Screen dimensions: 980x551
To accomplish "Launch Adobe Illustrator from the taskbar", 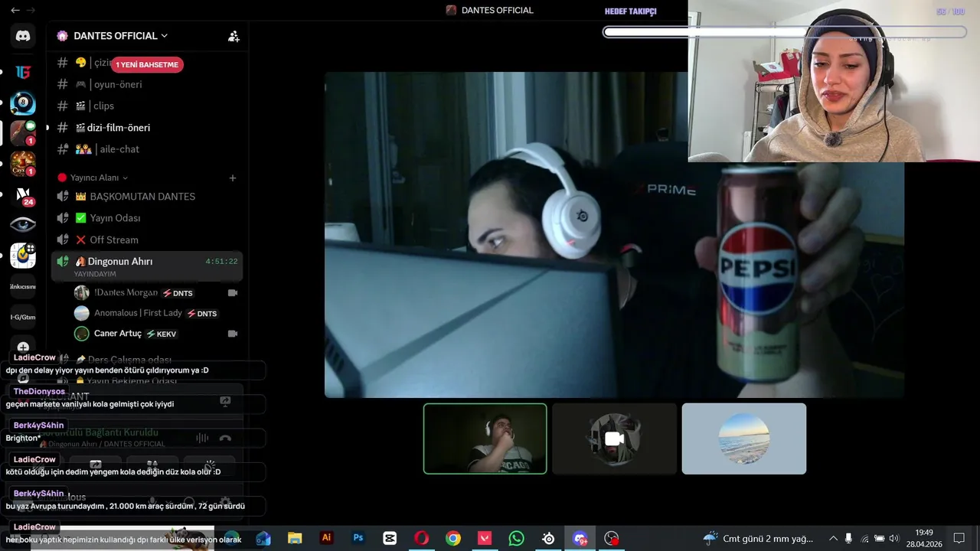I will click(x=326, y=538).
